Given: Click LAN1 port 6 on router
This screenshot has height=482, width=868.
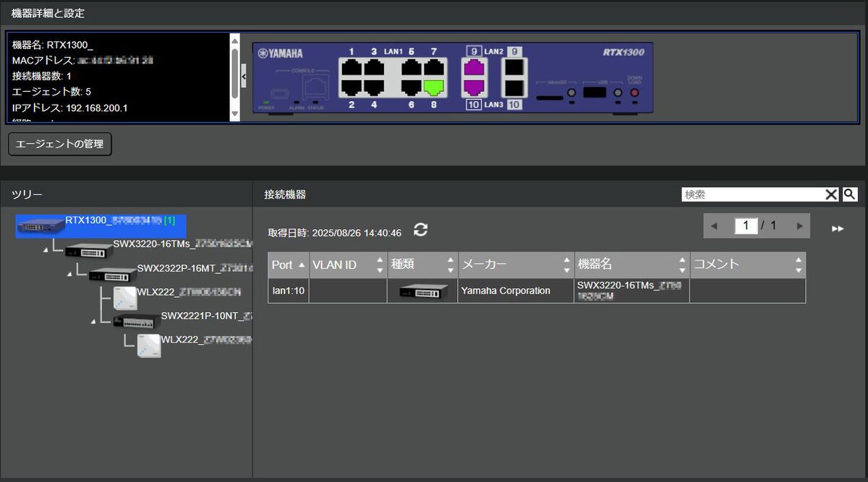Looking at the screenshot, I should coord(411,87).
